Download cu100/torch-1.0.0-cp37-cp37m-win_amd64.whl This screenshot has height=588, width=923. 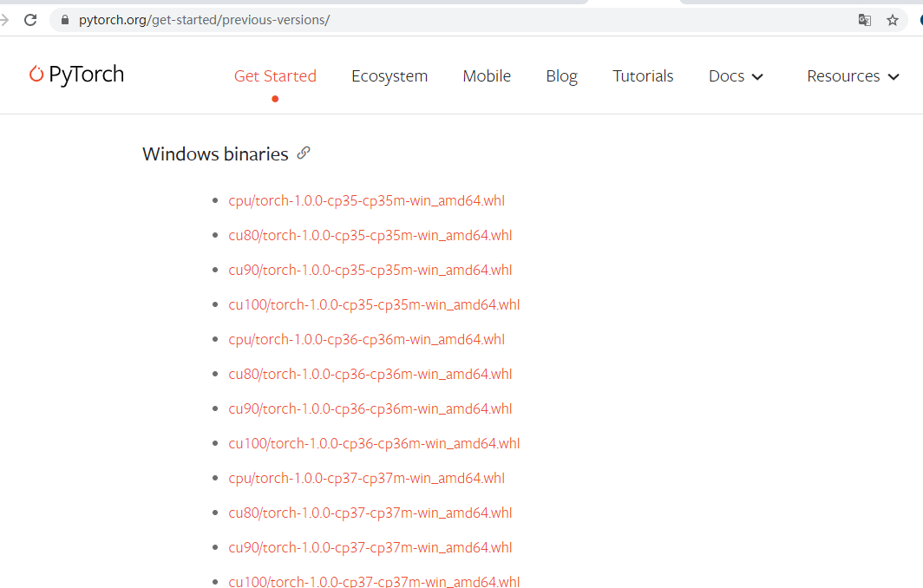pos(374,582)
